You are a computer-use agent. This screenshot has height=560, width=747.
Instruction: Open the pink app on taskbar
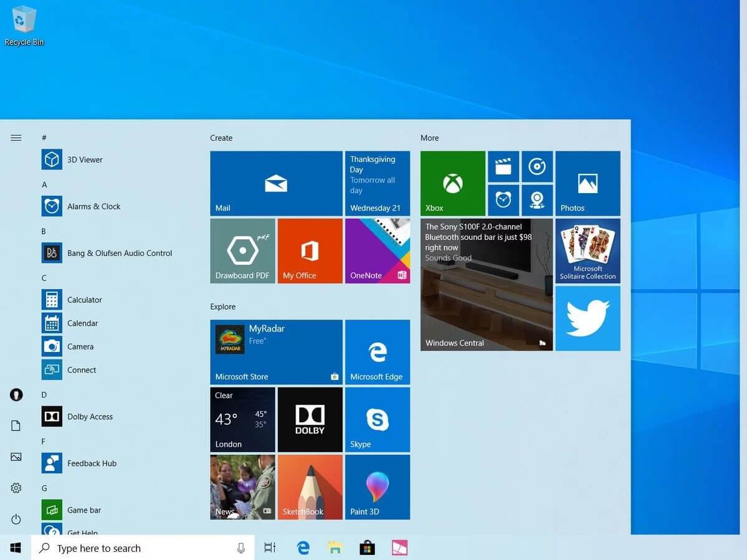(x=399, y=548)
